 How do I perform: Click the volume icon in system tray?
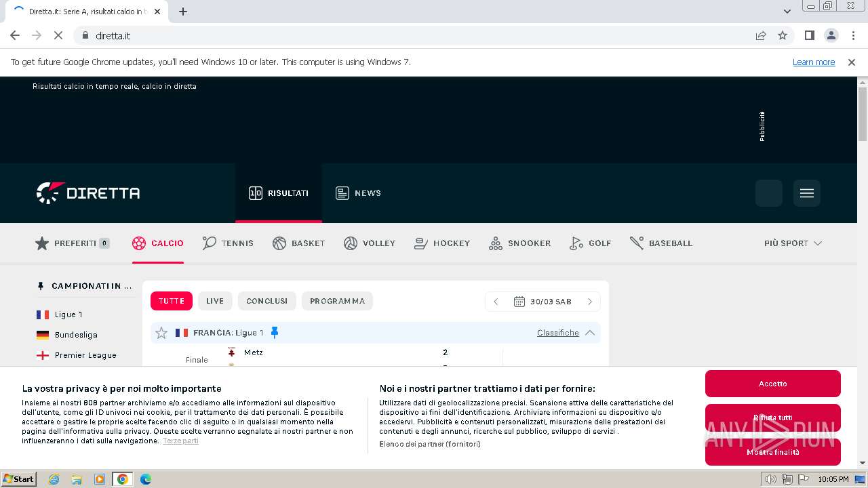tap(771, 479)
